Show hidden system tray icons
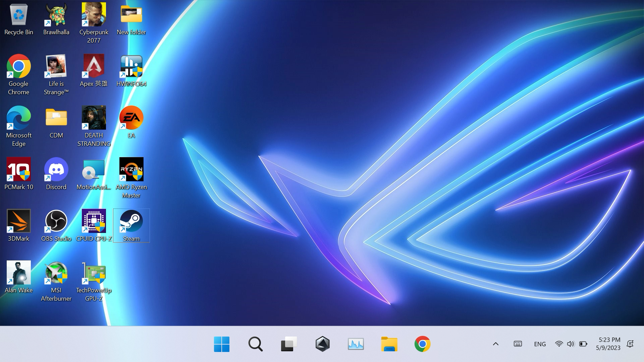 click(x=496, y=344)
